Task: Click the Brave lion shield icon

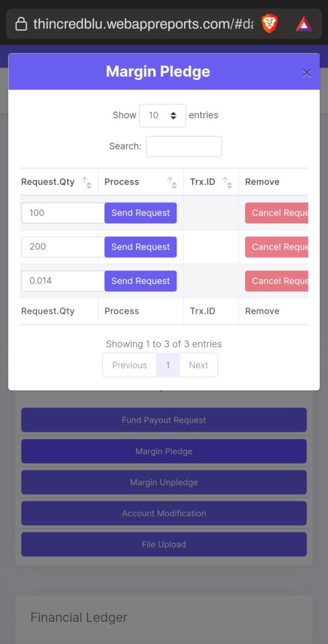Action: [270, 24]
